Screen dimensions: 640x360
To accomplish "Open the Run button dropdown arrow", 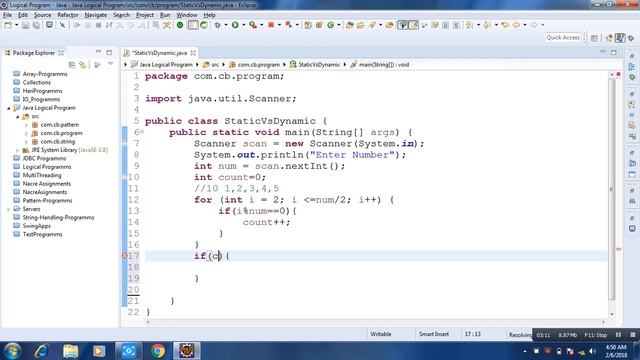I will (x=244, y=25).
